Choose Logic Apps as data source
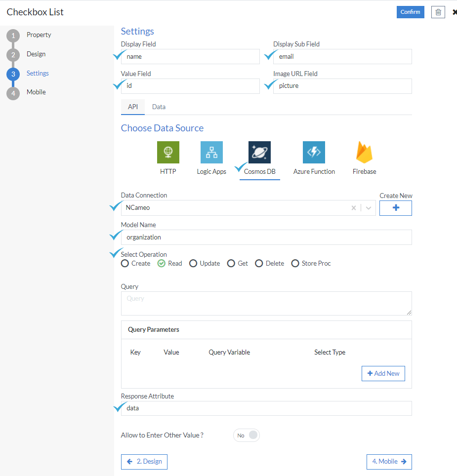457x476 pixels. tap(211, 152)
